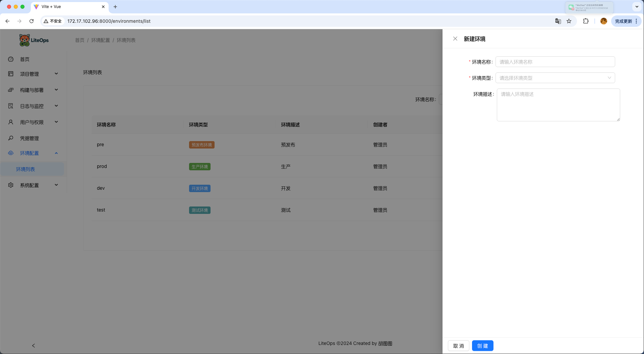Expand the 日志与监控 menu

click(x=34, y=106)
